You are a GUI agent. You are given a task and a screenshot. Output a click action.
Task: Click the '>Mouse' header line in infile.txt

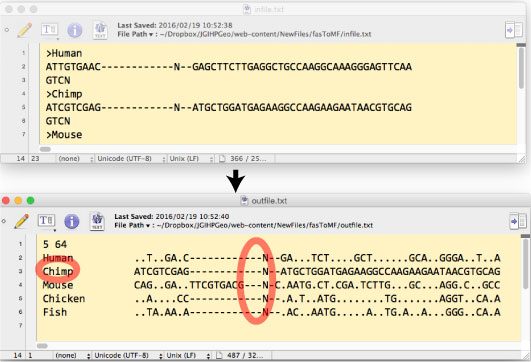64,135
